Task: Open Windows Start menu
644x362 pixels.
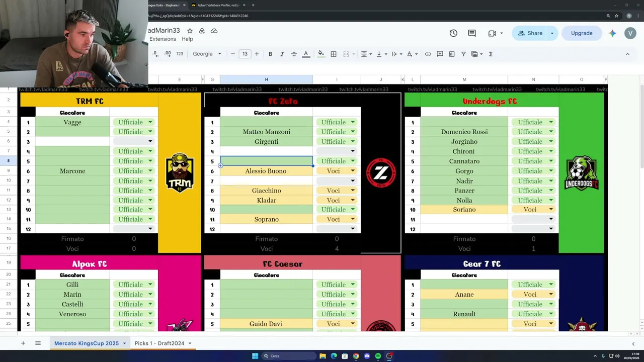Action: click(255, 356)
